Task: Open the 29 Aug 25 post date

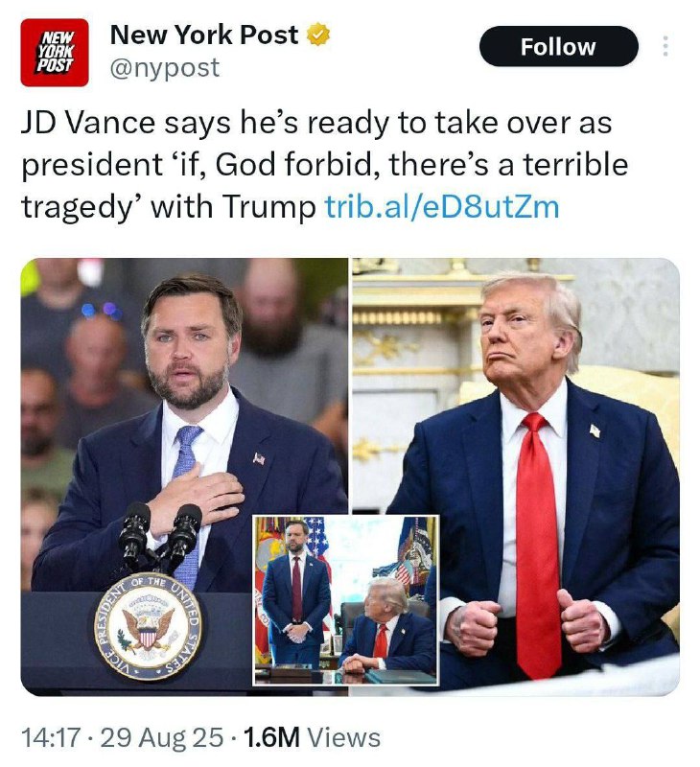Action: (x=162, y=738)
